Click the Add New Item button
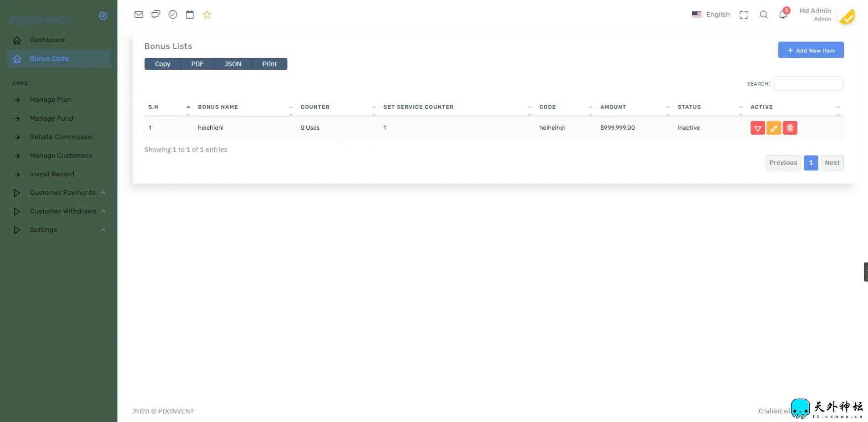The image size is (868, 422). (811, 50)
